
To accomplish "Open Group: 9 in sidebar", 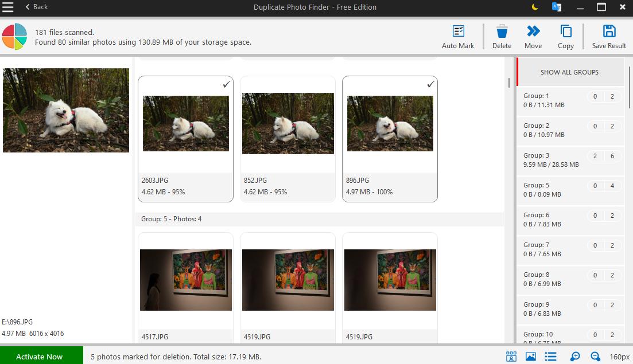I will coord(570,309).
